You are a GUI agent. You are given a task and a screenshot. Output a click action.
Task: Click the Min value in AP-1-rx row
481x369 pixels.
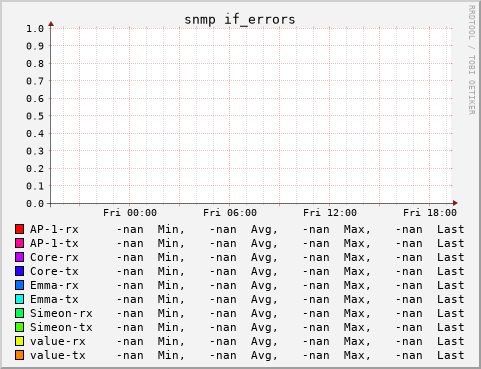130,230
